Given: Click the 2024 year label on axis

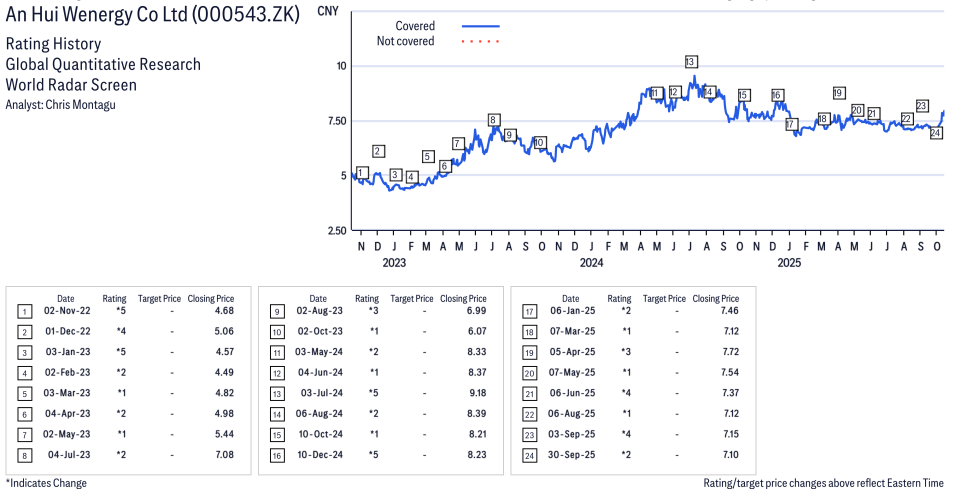Looking at the screenshot, I should coord(591,263).
